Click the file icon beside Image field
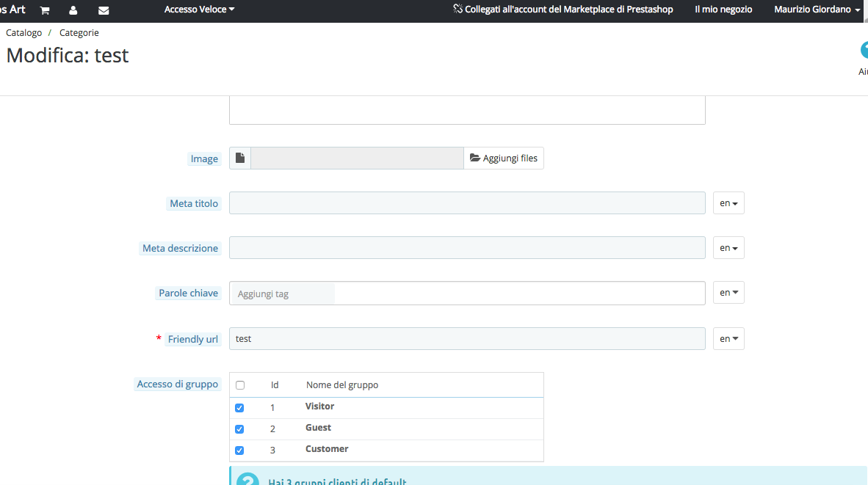The image size is (868, 485). [x=240, y=158]
